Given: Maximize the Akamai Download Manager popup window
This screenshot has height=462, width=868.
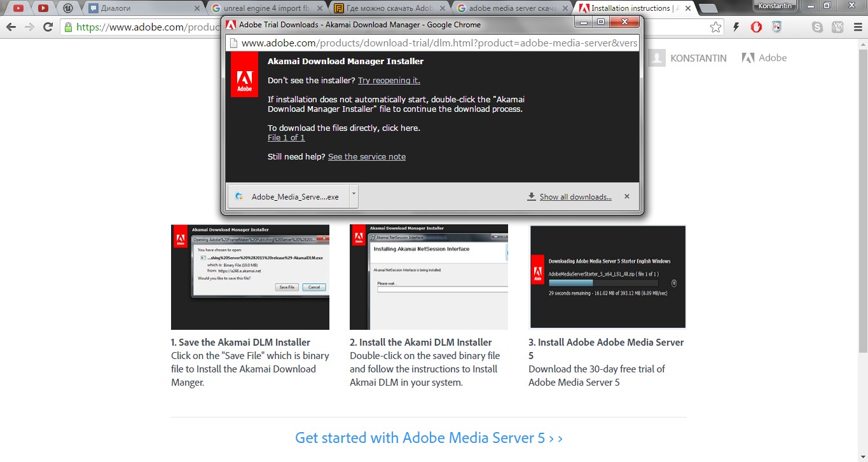Looking at the screenshot, I should click(x=601, y=22).
